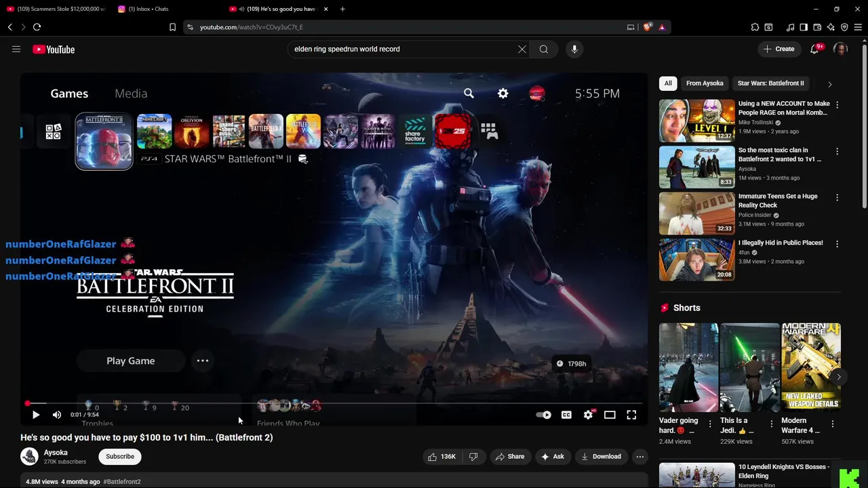Select the From Aysoka filter chip

(705, 83)
